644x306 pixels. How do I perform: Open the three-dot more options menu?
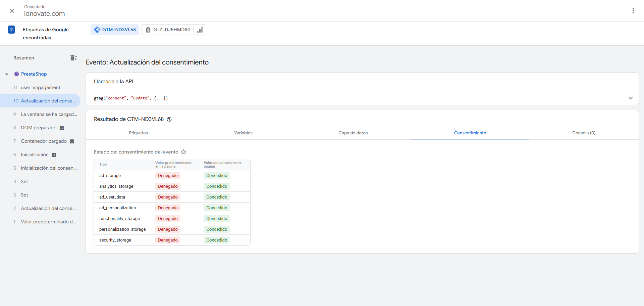(x=633, y=11)
